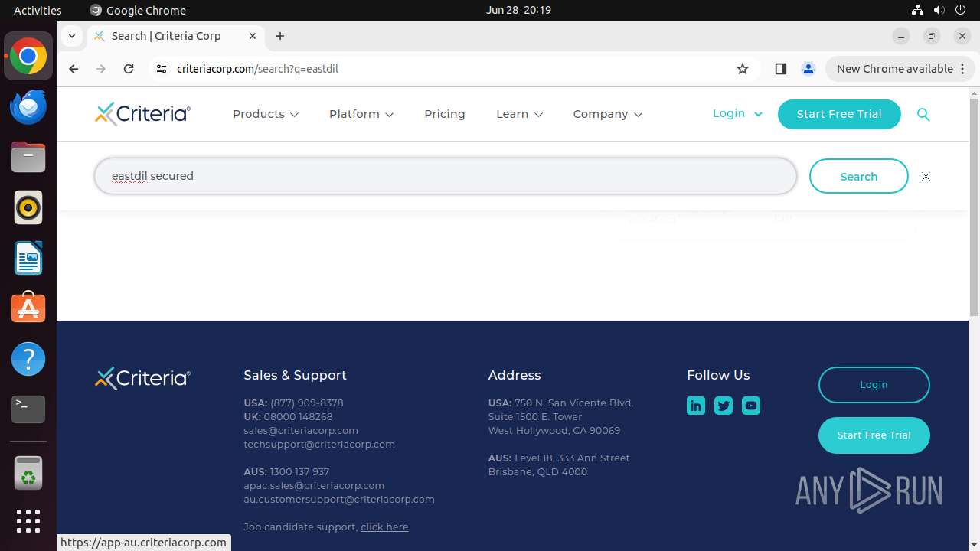Expand the Products menu
The image size is (980, 551).
(x=266, y=114)
